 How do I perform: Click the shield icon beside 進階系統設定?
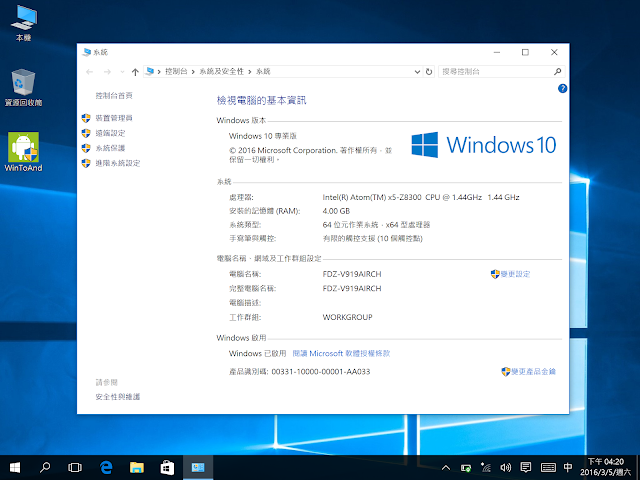(86, 163)
